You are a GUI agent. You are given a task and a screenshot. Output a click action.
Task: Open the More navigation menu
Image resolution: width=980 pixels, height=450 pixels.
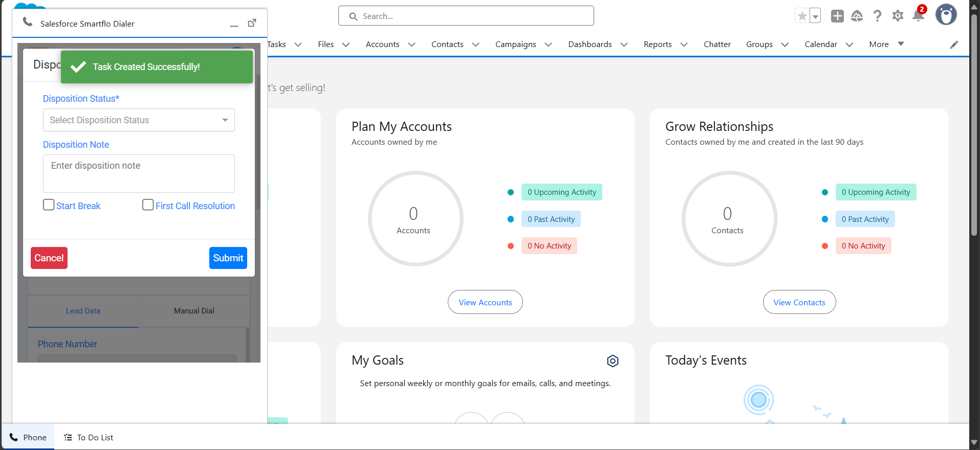coord(886,44)
